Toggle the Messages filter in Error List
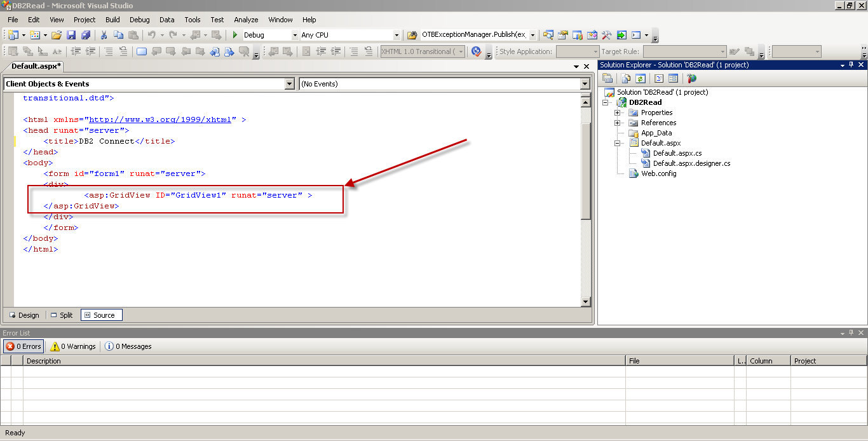This screenshot has height=441, width=868. pyautogui.click(x=128, y=346)
